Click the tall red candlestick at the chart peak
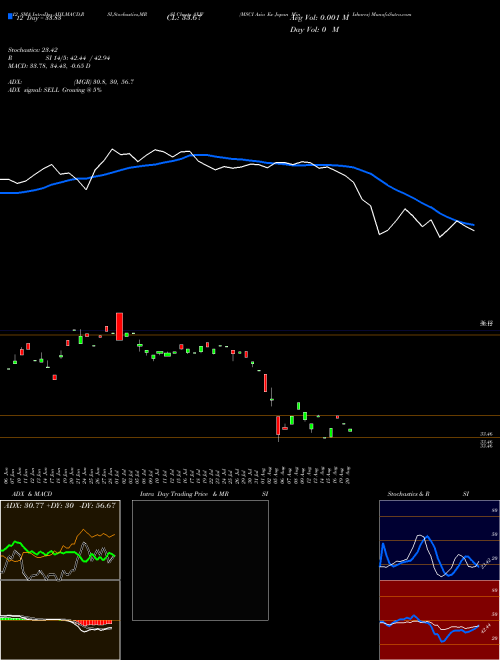Image resolution: width=500 pixels, height=660 pixels. click(x=120, y=327)
